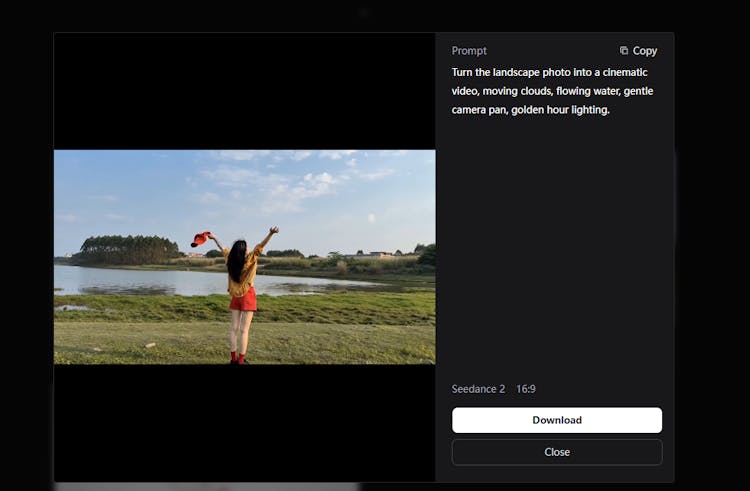Close the video preview dialog

pos(556,452)
